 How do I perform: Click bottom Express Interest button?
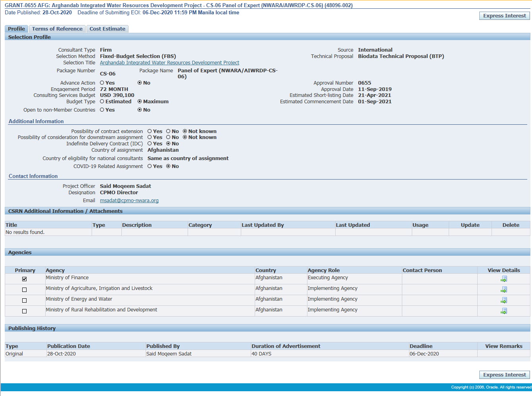pos(504,375)
